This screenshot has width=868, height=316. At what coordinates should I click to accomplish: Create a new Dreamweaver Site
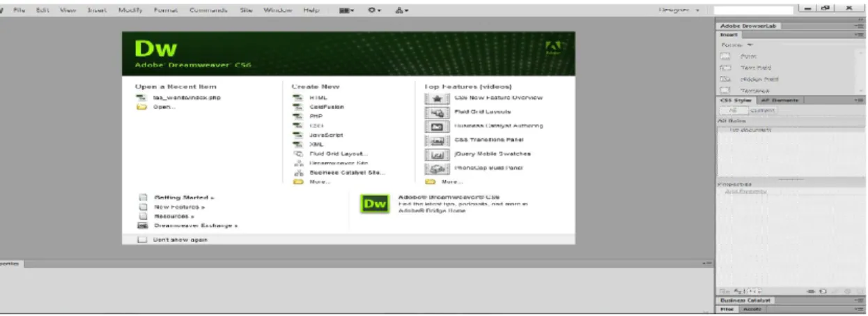point(339,163)
